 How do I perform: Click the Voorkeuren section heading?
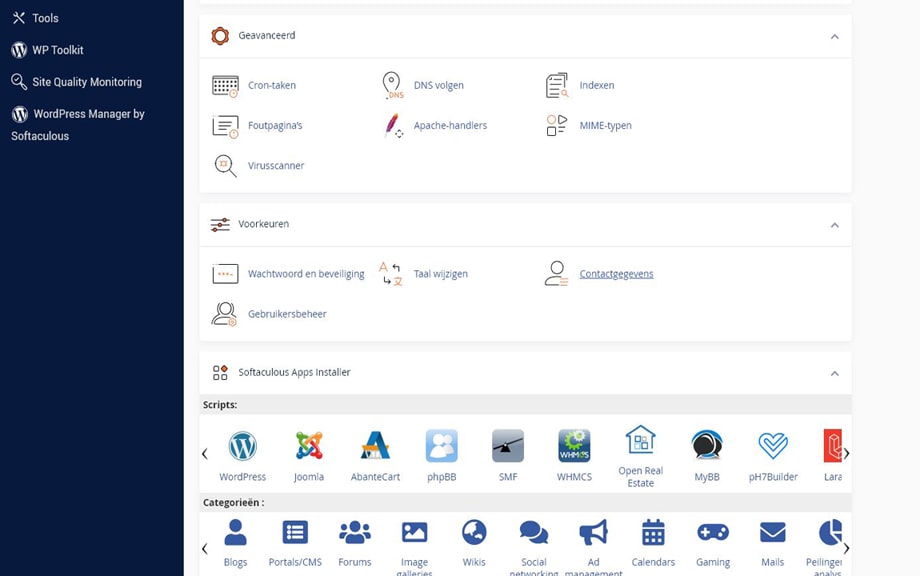(x=263, y=224)
